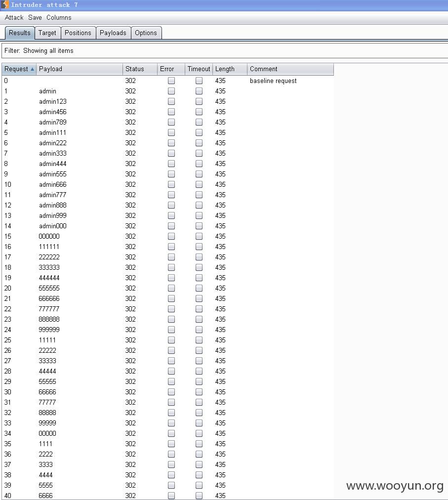The height and width of the screenshot is (500, 448).
Task: Select payload '55555' in request 29
Action: (x=47, y=381)
